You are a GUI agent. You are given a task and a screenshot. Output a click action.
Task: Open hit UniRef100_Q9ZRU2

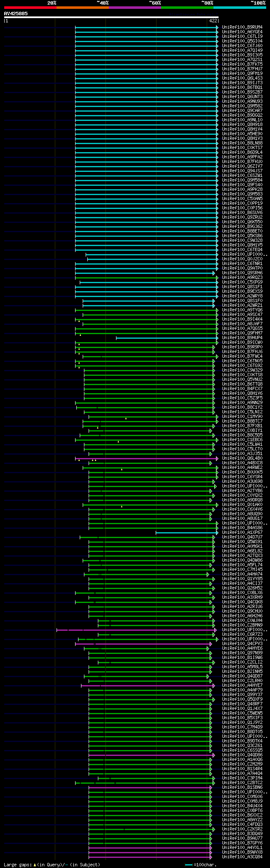(x=242, y=217)
